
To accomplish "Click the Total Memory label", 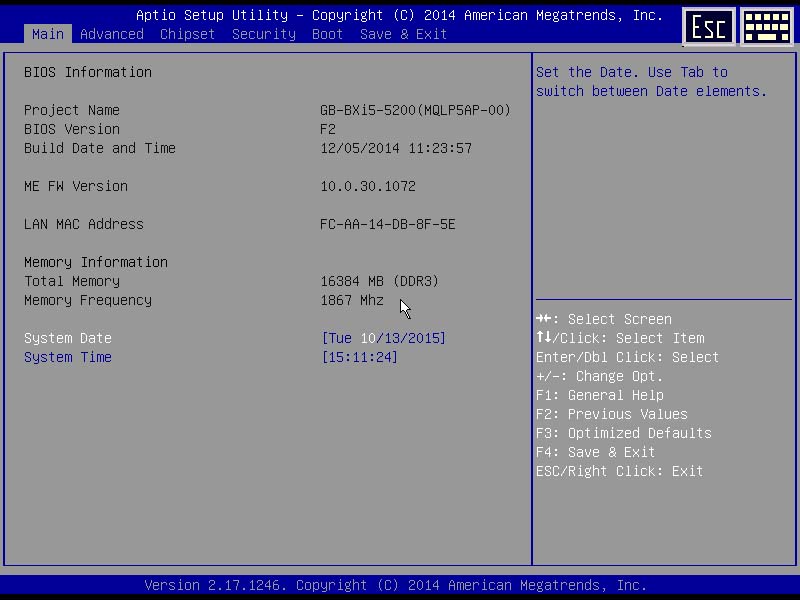I will tap(72, 281).
